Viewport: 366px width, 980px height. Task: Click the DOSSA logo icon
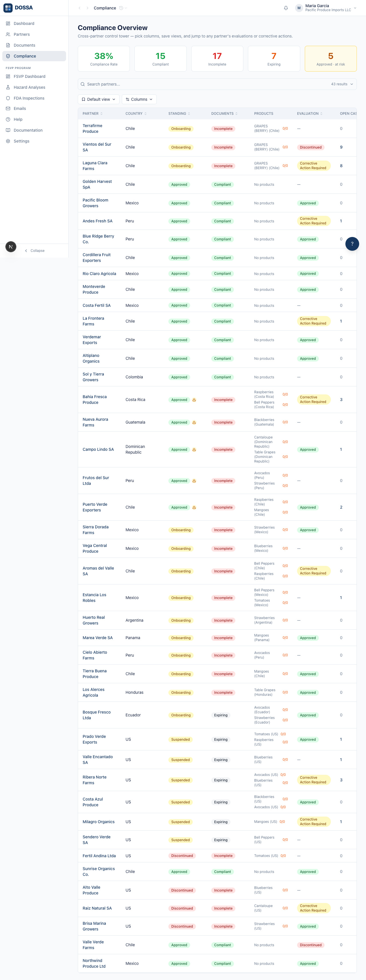pos(8,8)
